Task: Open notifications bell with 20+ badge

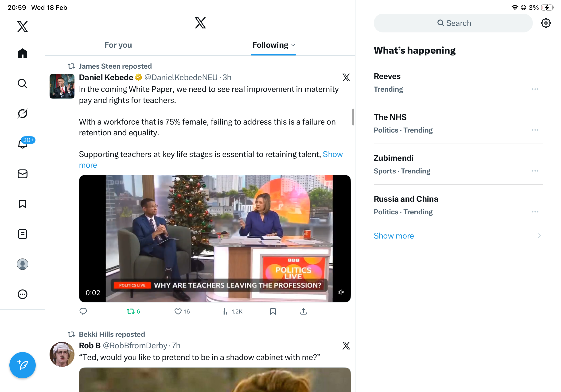Action: (23, 144)
